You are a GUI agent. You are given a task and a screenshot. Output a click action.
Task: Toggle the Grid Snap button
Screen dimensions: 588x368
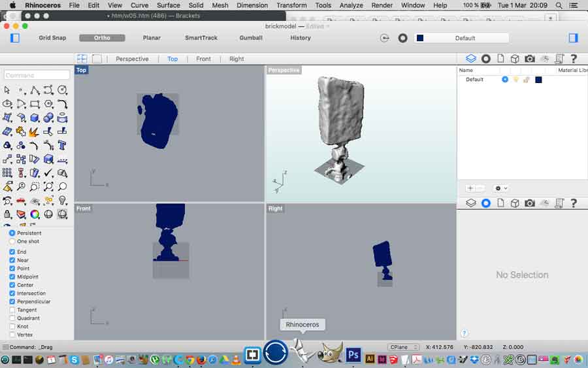(x=52, y=38)
